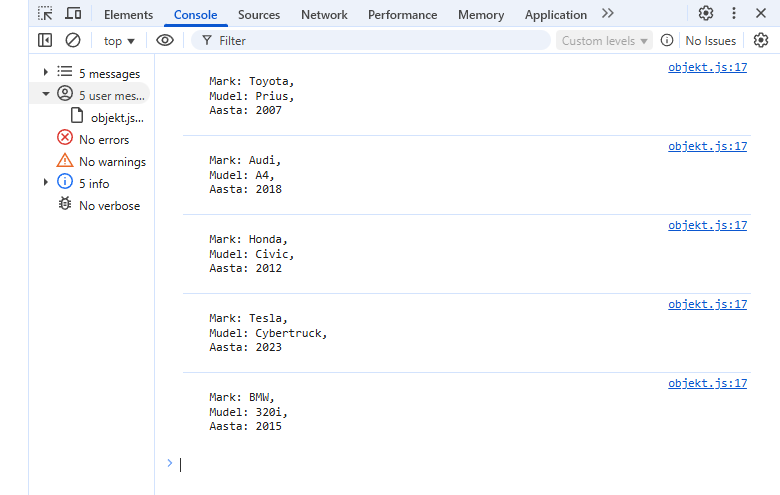Click the issues info icon
Image resolution: width=780 pixels, height=495 pixels.
click(667, 40)
